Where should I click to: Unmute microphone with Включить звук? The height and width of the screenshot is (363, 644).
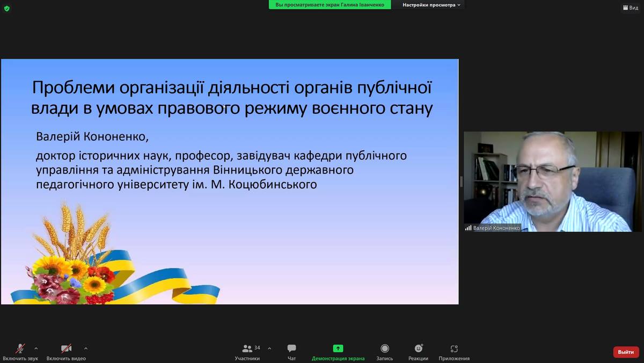[20, 351]
